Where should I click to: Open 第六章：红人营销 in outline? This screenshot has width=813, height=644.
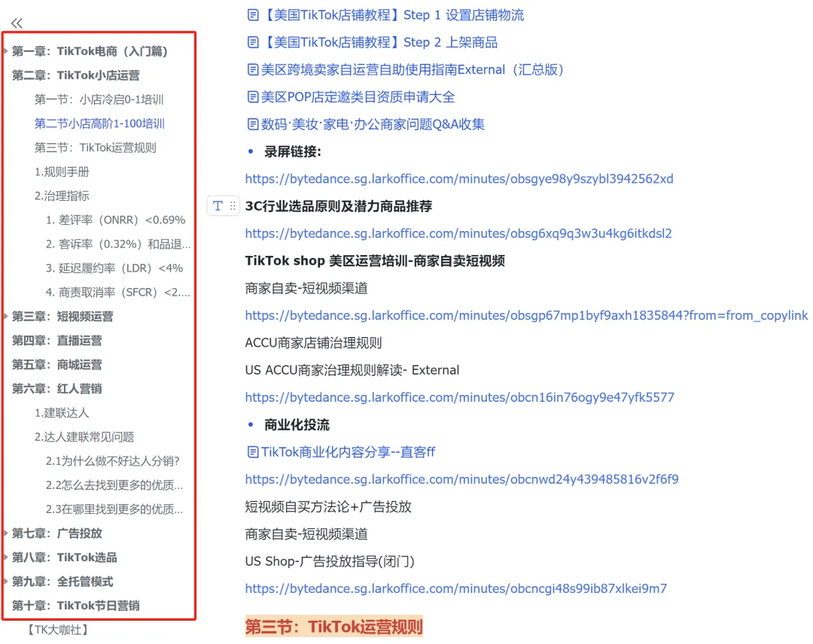pos(57,388)
